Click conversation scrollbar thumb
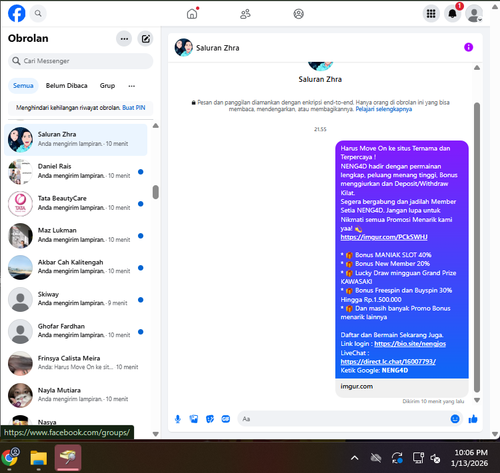 pyautogui.click(x=477, y=247)
